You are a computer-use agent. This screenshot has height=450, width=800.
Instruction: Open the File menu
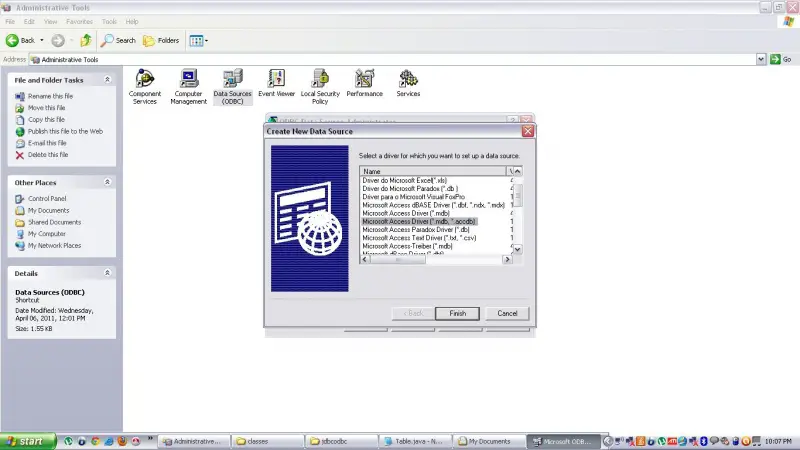tap(10, 21)
